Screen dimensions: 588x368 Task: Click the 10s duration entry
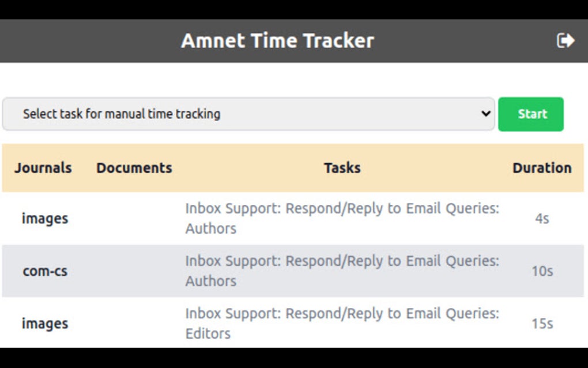542,271
